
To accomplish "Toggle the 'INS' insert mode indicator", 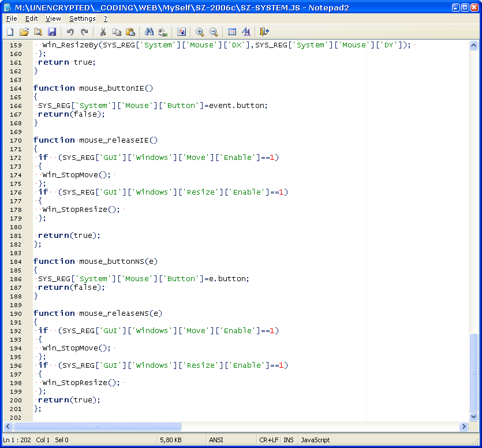I will 289,440.
